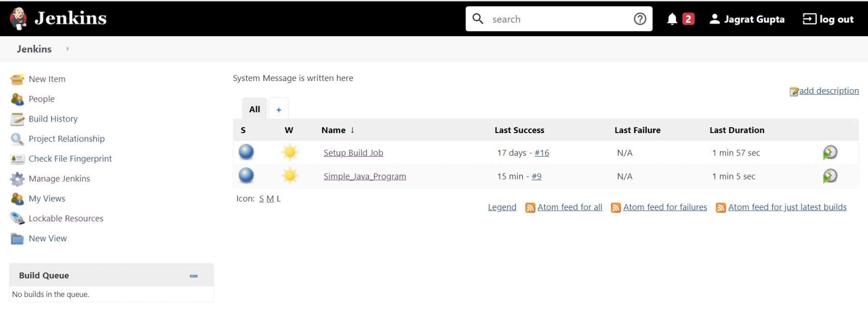This screenshot has height=311, width=868.
Task: Sort by W weather column header
Action: [289, 130]
